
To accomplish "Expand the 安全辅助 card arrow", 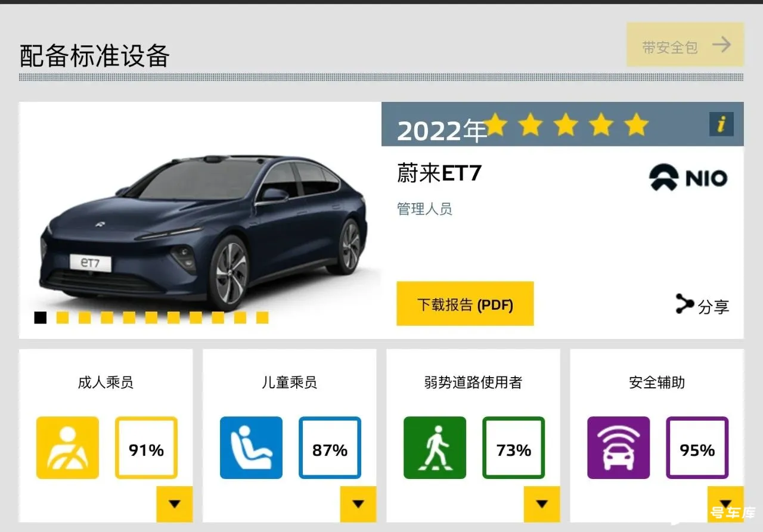I will point(725,504).
